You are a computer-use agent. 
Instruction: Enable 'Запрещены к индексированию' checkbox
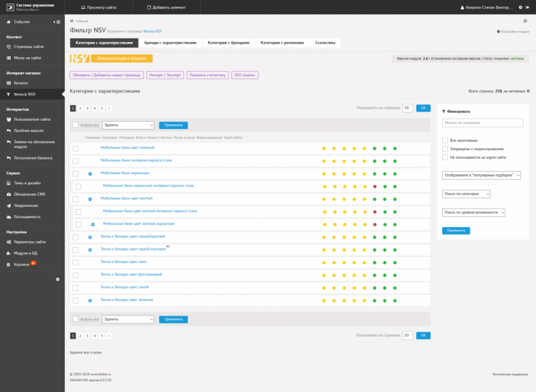(x=445, y=149)
